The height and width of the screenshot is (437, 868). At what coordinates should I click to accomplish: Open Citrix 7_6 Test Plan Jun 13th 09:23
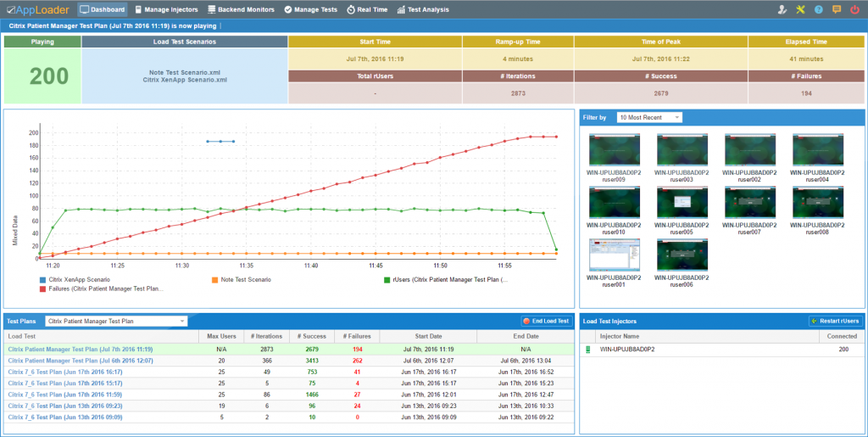(64, 406)
